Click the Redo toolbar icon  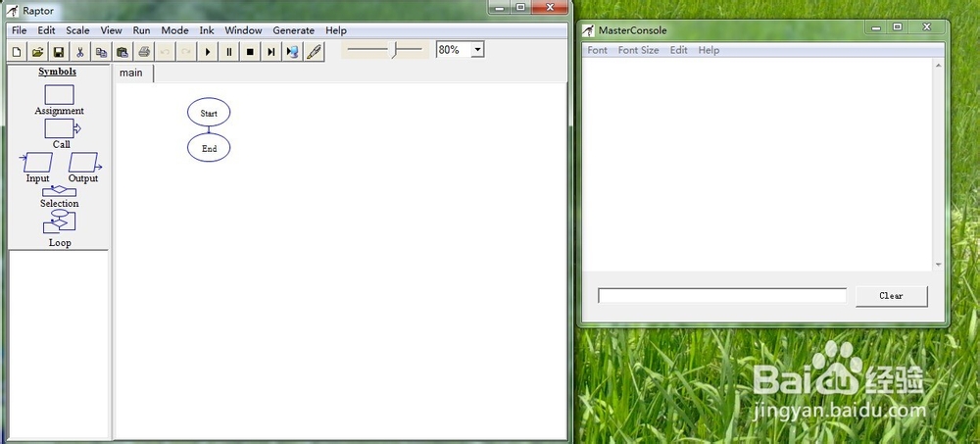[x=186, y=52]
